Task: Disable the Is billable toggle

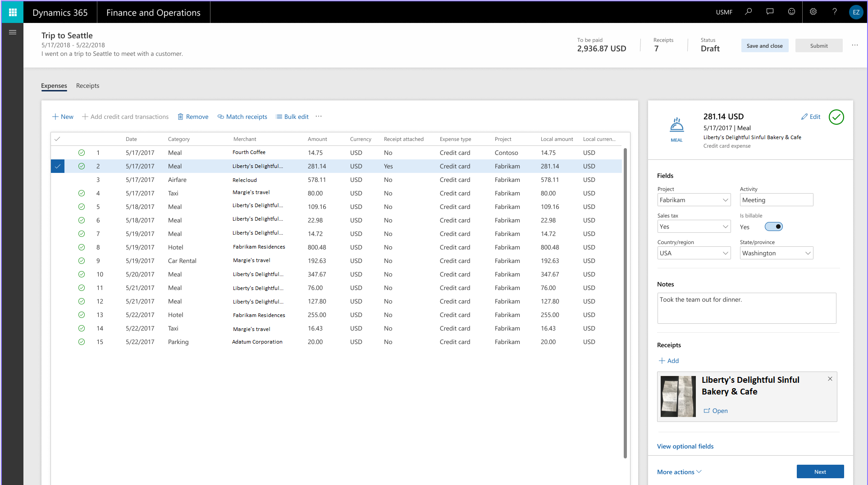Action: click(773, 227)
